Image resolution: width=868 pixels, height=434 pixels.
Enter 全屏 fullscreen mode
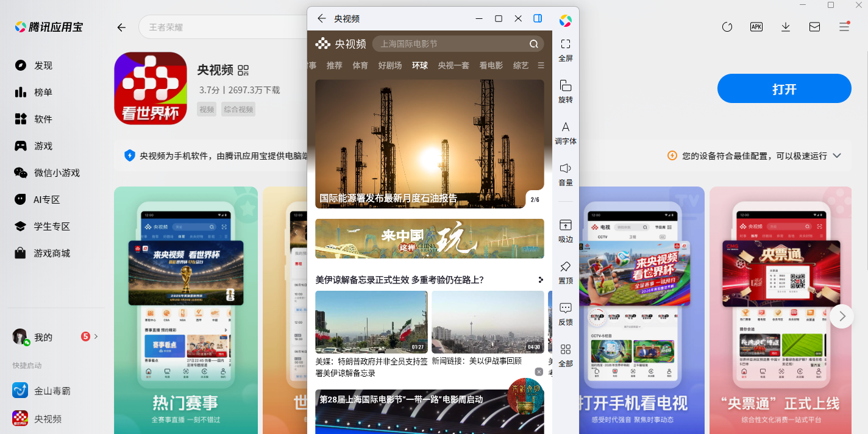click(566, 50)
